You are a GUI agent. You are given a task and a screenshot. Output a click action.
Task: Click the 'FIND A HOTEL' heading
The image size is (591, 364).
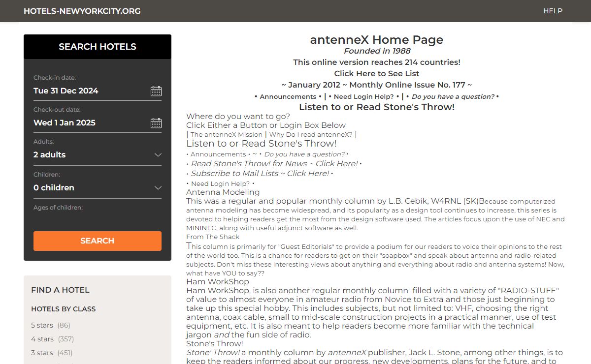click(x=60, y=290)
